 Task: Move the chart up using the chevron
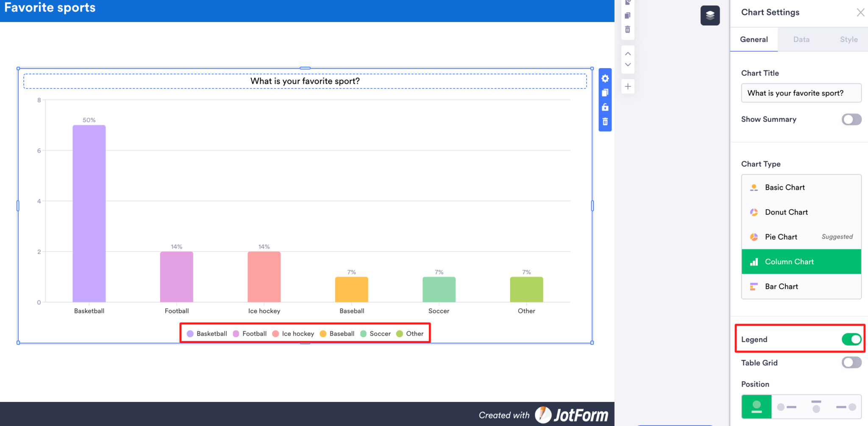[x=628, y=53]
